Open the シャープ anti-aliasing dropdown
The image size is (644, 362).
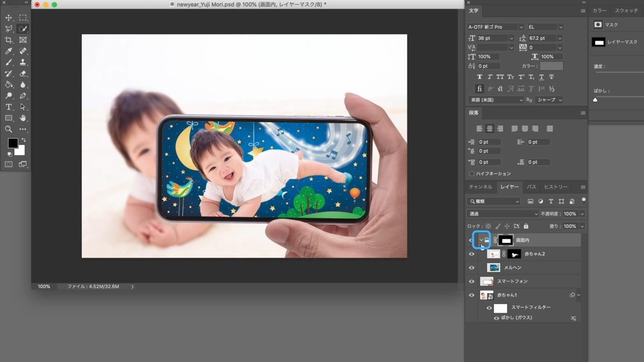pyautogui.click(x=549, y=100)
